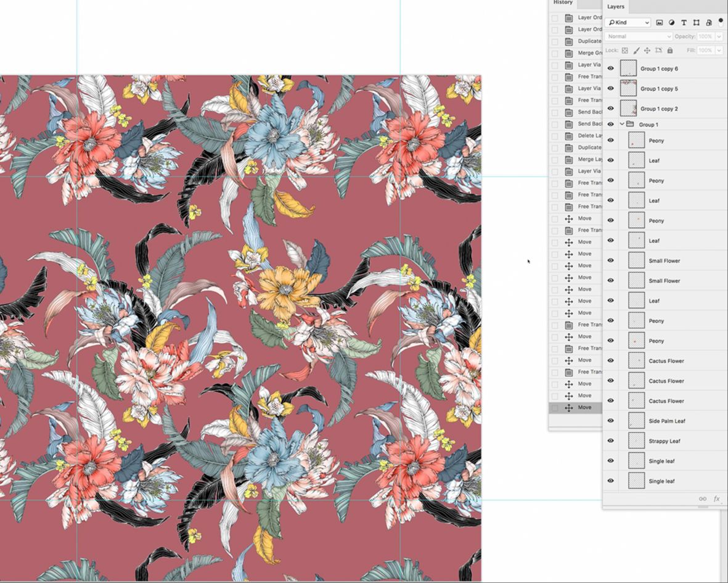Click the Fill percentage field
This screenshot has width=728, height=583.
click(x=705, y=50)
